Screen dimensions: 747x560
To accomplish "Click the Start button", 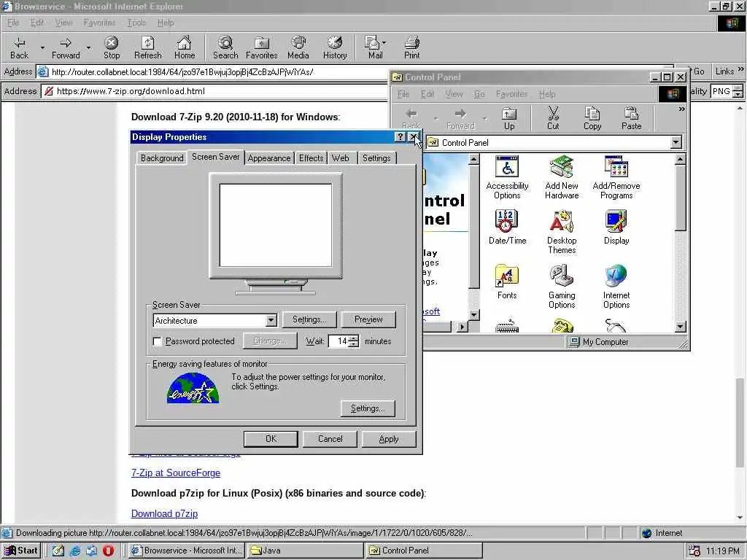I will coord(21,551).
